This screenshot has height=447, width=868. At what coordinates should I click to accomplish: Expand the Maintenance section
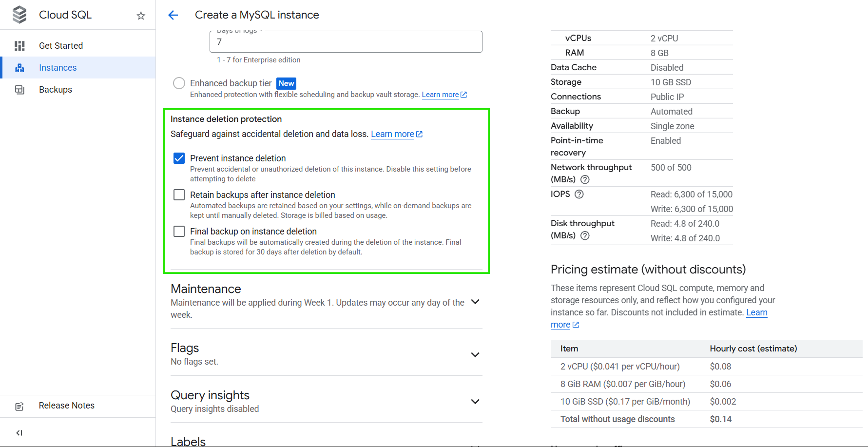click(475, 302)
